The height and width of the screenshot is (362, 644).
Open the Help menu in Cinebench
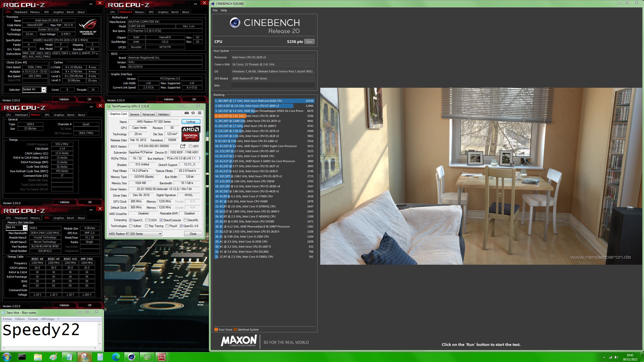(224, 10)
